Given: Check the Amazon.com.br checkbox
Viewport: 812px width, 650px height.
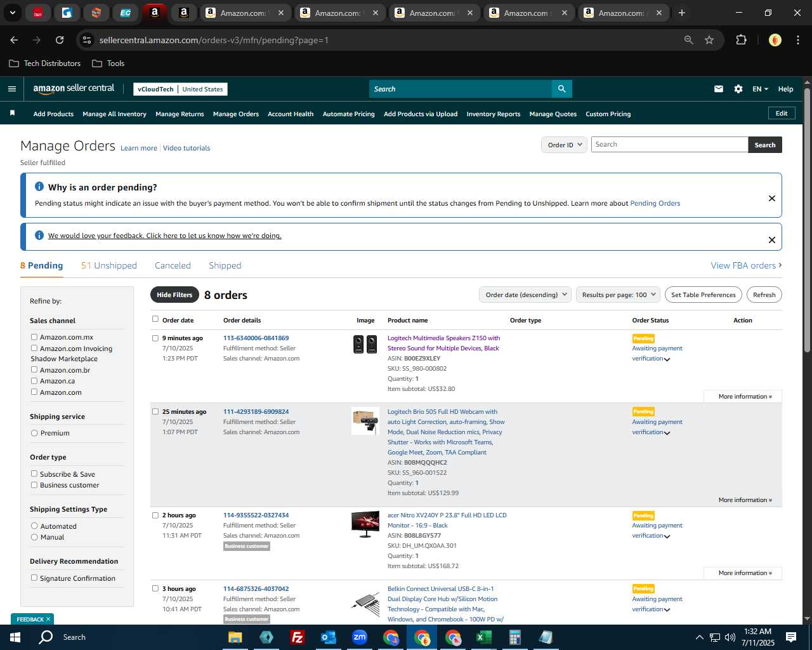Looking at the screenshot, I should [x=34, y=369].
